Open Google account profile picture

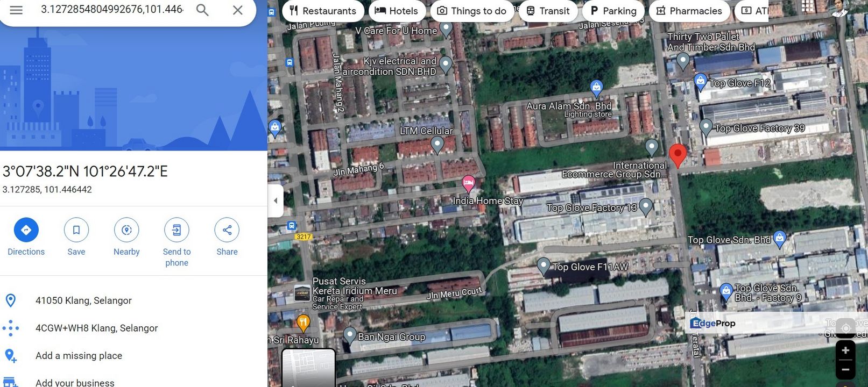click(x=840, y=8)
